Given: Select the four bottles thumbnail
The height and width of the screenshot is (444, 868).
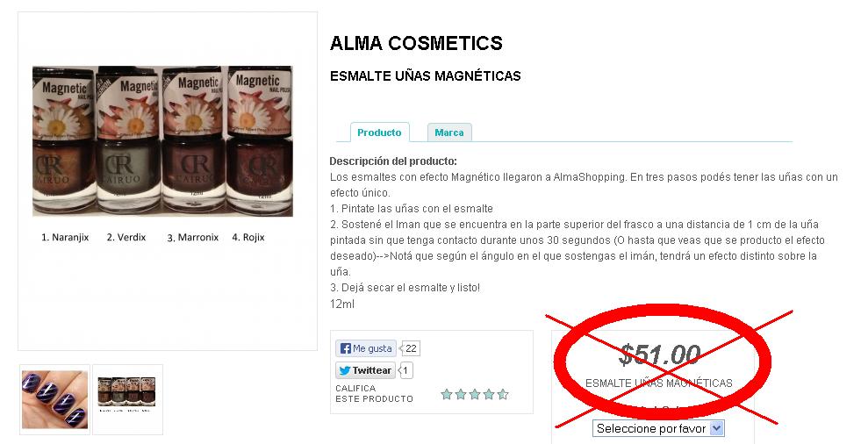Looking at the screenshot, I should [127, 399].
